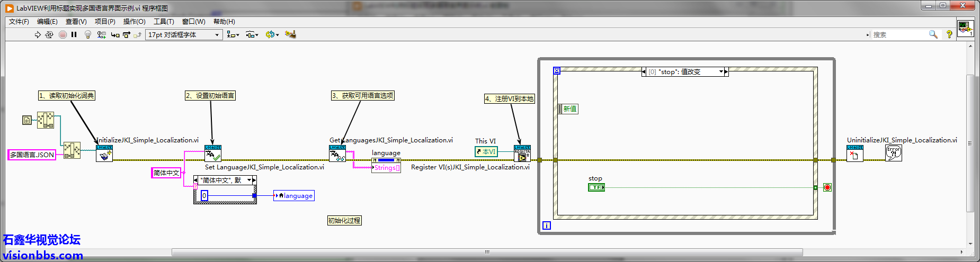Screen dimensions: 980x262
Task: Click next case arrow on case structure
Action: pos(254,180)
